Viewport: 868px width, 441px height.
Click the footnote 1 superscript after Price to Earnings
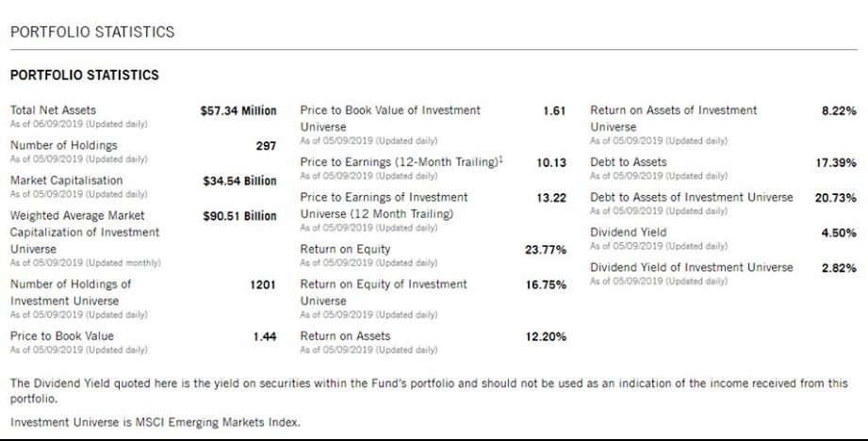tap(501, 161)
